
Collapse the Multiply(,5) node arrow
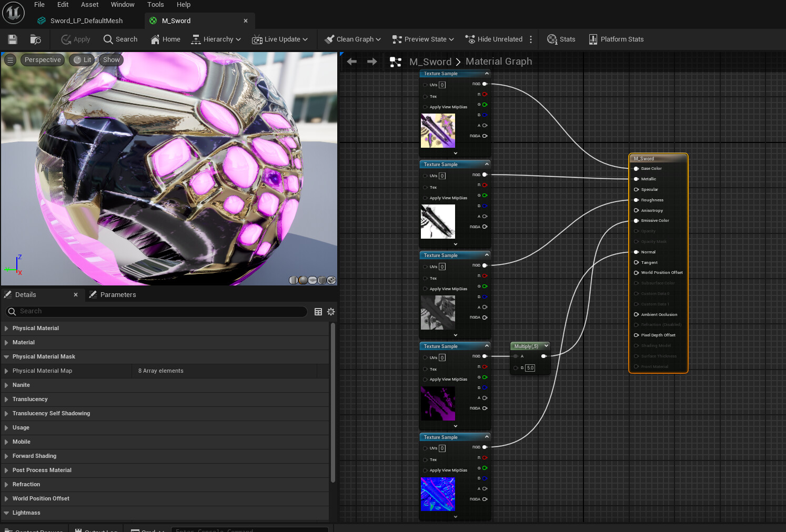(x=546, y=346)
